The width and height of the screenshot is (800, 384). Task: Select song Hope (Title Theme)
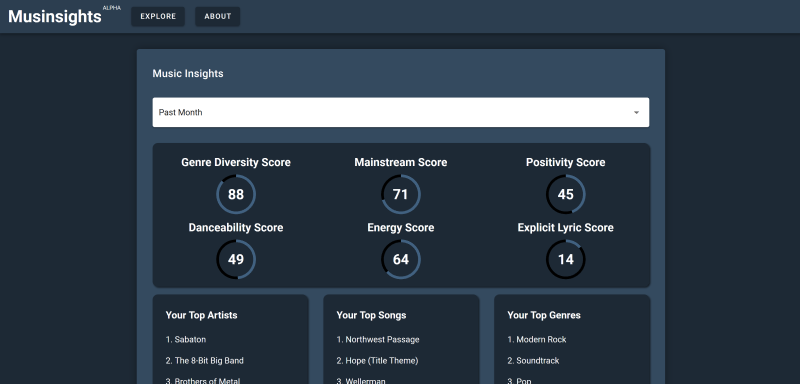(x=377, y=361)
